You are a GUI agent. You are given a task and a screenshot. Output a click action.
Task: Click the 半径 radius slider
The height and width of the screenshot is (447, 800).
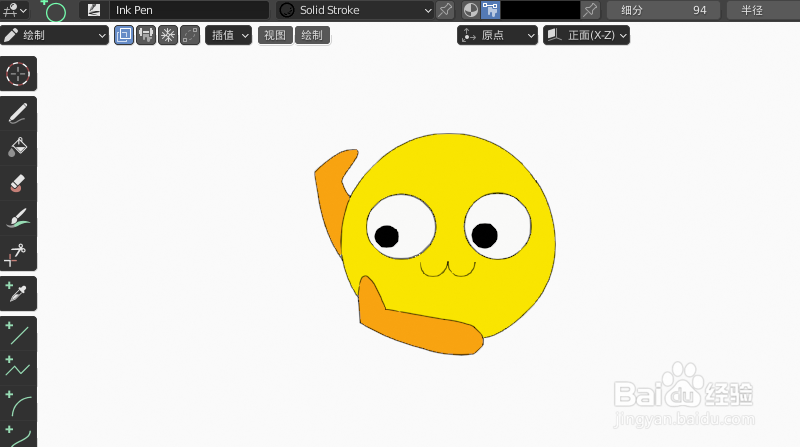point(763,10)
